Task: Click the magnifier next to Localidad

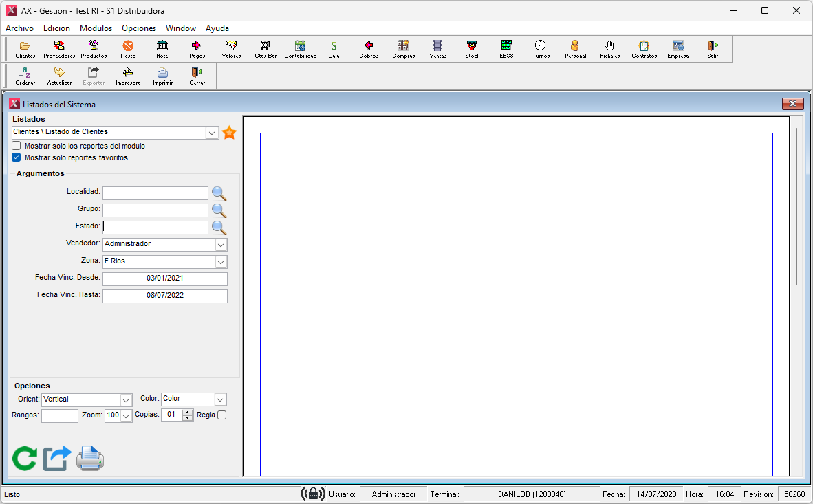Action: [219, 193]
